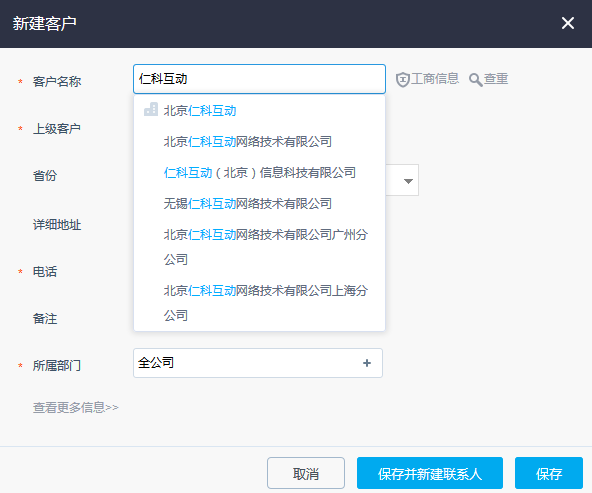
Task: Focus the 客户名称 input field
Action: [259, 79]
